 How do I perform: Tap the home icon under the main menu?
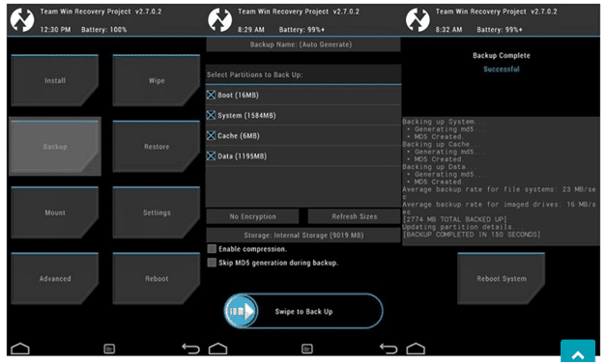(x=20, y=349)
